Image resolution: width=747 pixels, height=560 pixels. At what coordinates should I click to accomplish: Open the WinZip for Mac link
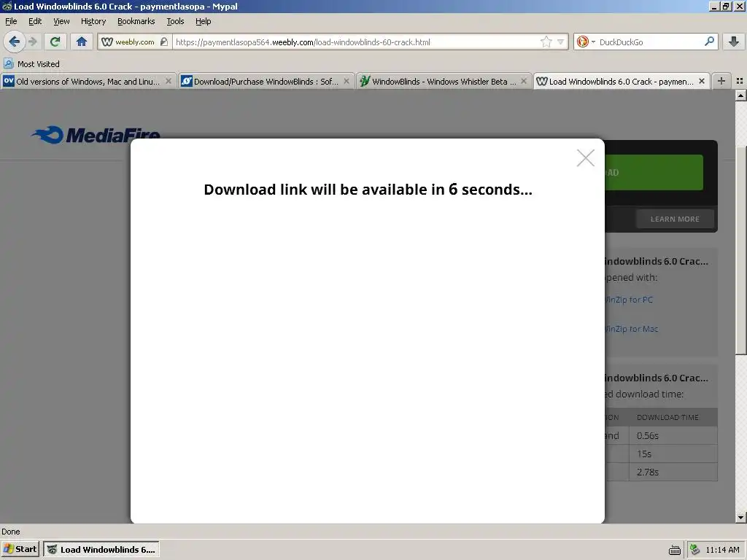[x=631, y=329]
